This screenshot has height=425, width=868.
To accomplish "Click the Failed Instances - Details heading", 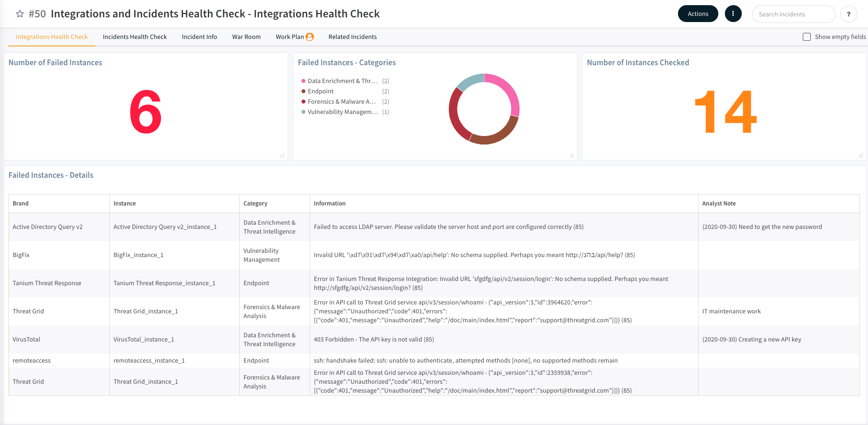I will (51, 175).
